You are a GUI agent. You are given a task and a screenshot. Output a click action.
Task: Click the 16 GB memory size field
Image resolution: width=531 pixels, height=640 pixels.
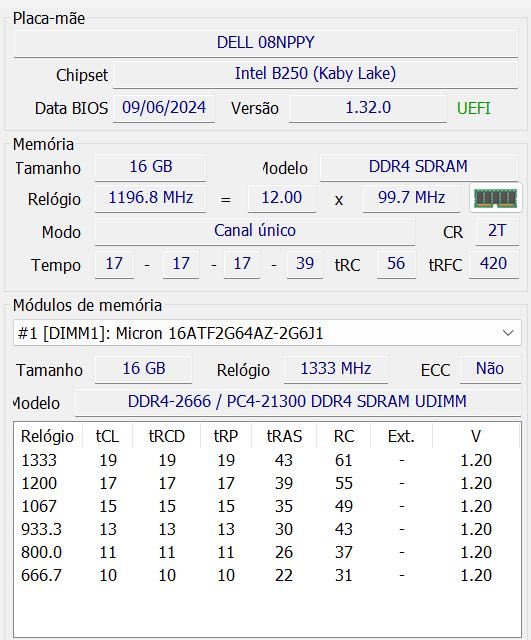tap(151, 167)
